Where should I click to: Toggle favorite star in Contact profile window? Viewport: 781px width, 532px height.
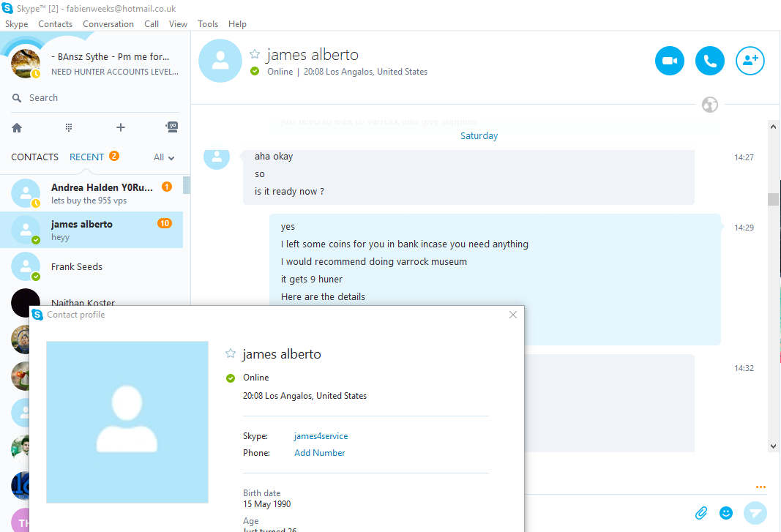click(x=230, y=353)
